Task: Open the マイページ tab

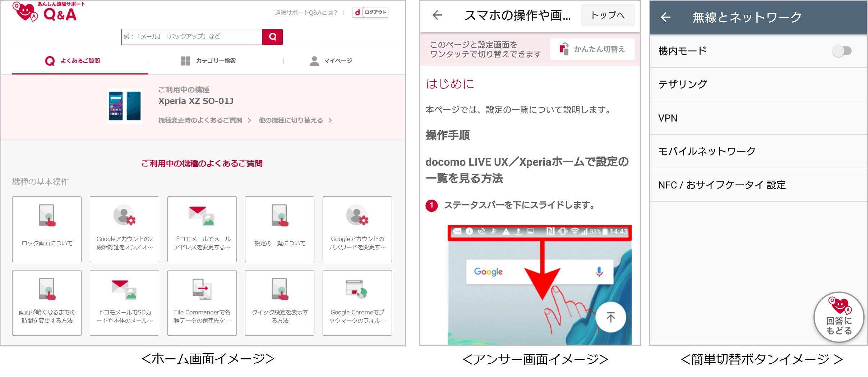Action: pyautogui.click(x=331, y=61)
